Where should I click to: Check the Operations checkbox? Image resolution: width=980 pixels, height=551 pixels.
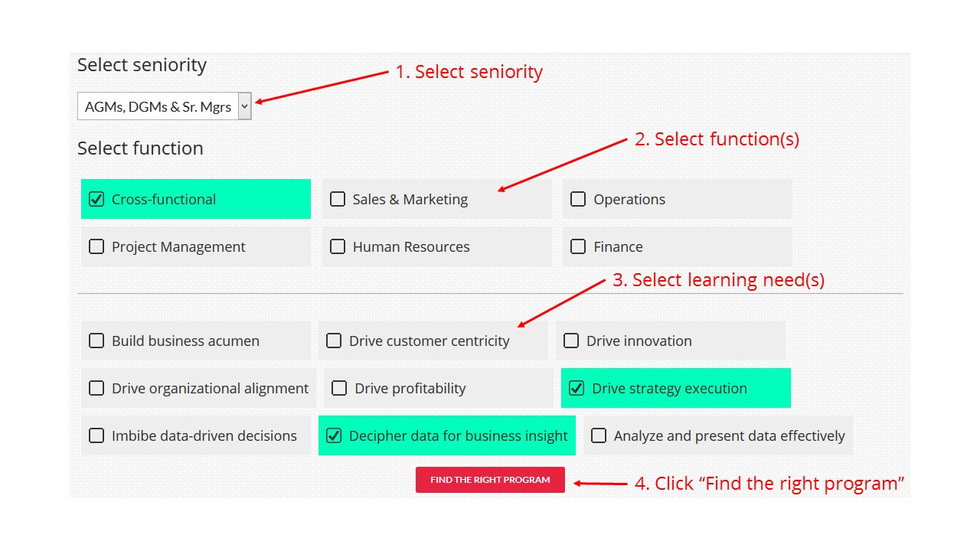click(x=578, y=199)
